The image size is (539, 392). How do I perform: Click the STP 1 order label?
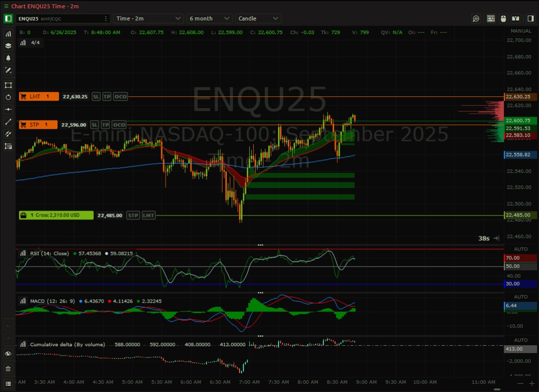pyautogui.click(x=38, y=125)
